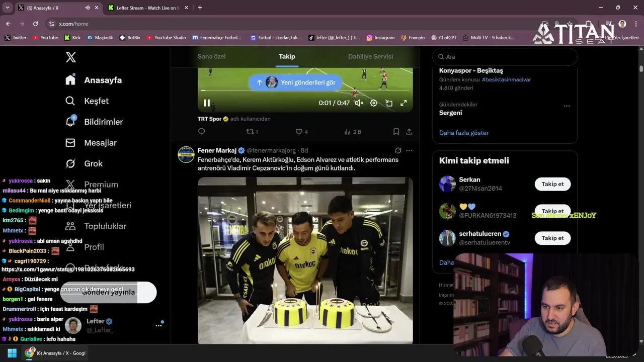The image size is (644, 362).
Task: Click the Ara search field
Action: click(x=505, y=57)
